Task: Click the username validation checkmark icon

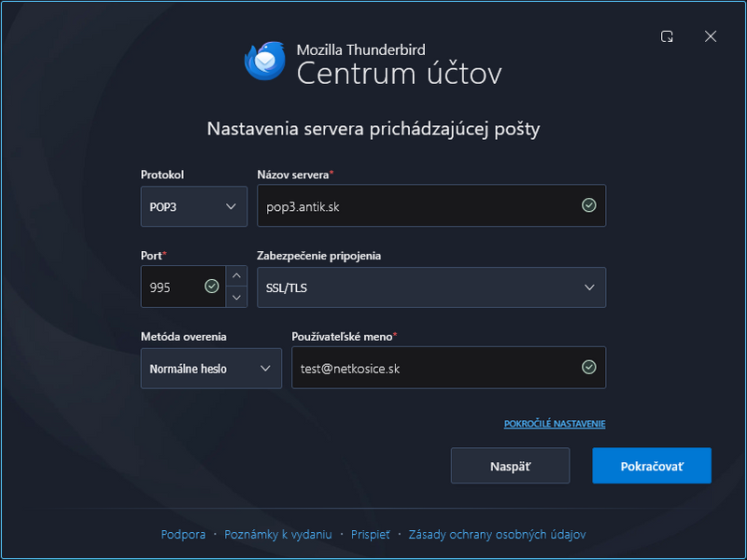Action: [589, 367]
